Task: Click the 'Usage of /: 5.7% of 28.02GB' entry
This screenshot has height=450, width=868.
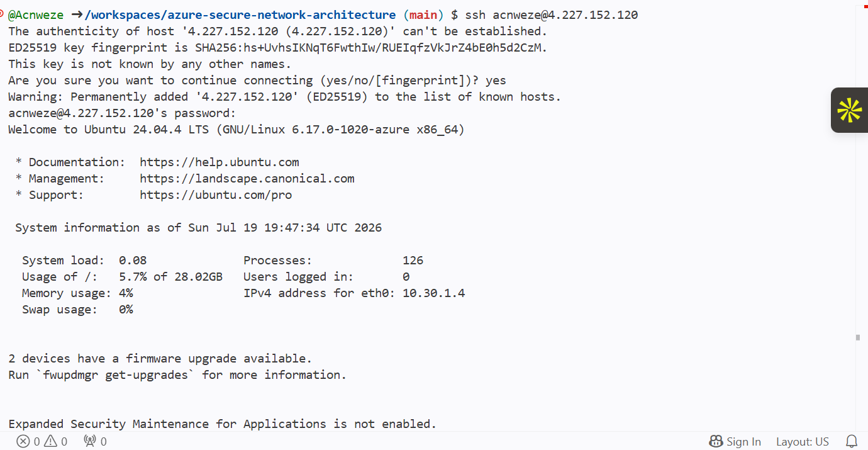Action: 122,277
